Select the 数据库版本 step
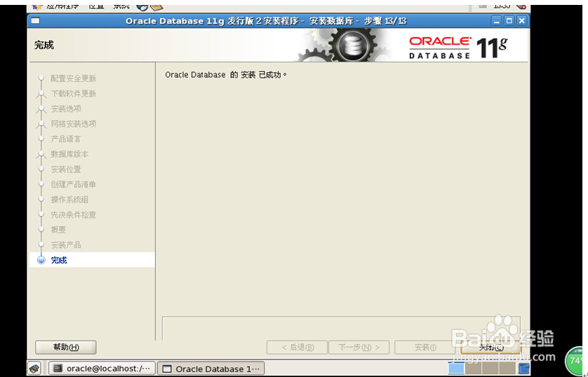 [69, 154]
